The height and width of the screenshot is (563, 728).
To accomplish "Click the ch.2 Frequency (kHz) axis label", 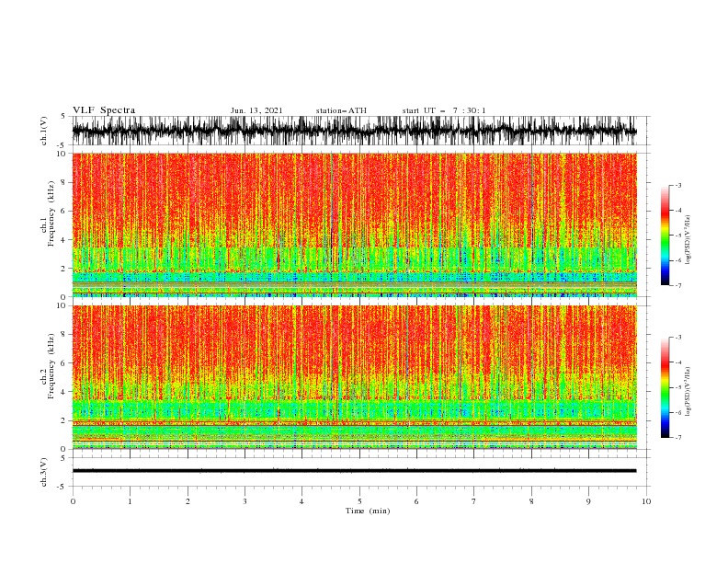I will (x=48, y=366).
